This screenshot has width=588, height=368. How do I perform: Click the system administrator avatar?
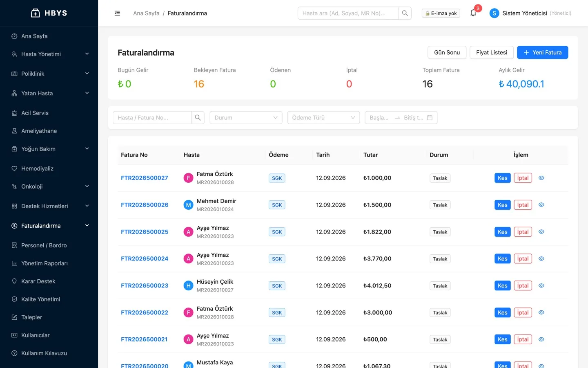pyautogui.click(x=494, y=13)
